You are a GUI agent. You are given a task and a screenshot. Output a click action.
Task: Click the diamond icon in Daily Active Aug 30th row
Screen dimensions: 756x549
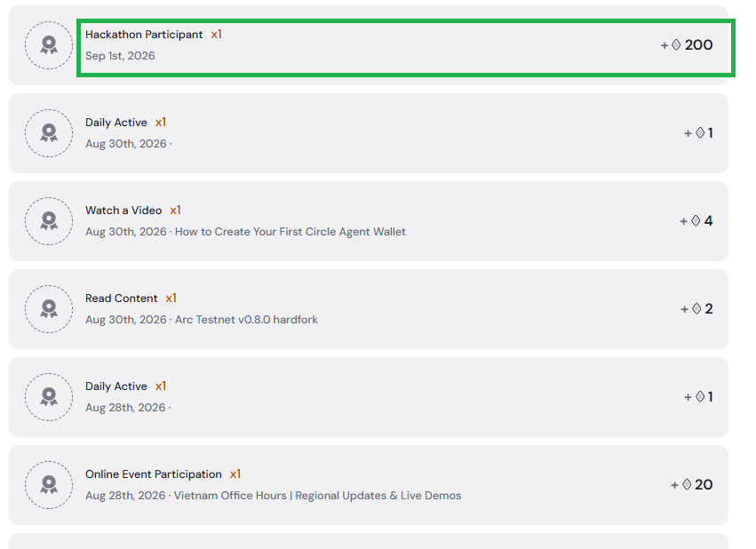(x=701, y=132)
